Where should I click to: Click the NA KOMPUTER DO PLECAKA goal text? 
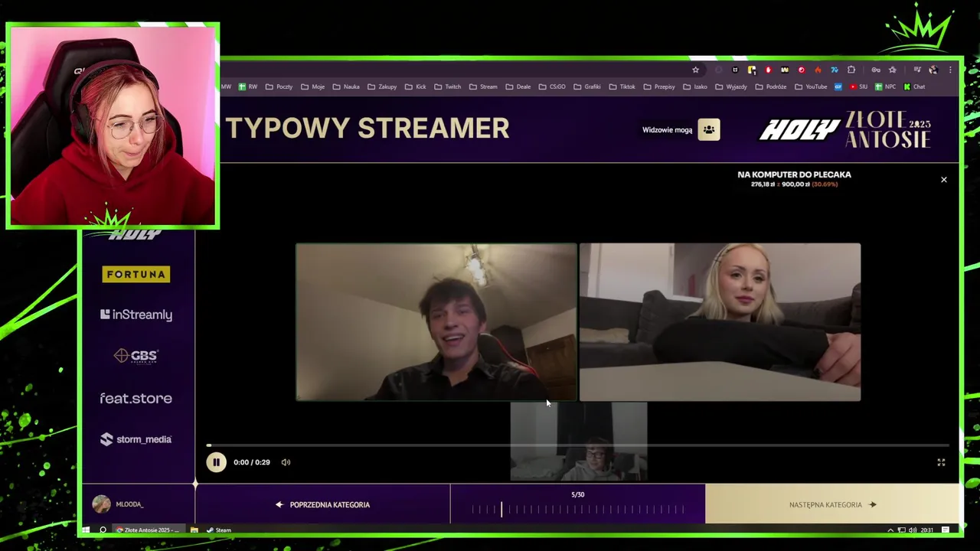coord(794,174)
